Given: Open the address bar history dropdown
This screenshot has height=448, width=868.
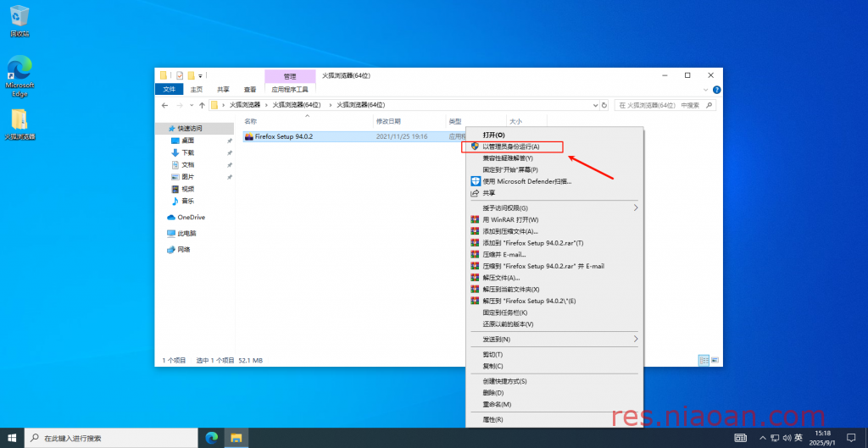Looking at the screenshot, I should point(595,105).
